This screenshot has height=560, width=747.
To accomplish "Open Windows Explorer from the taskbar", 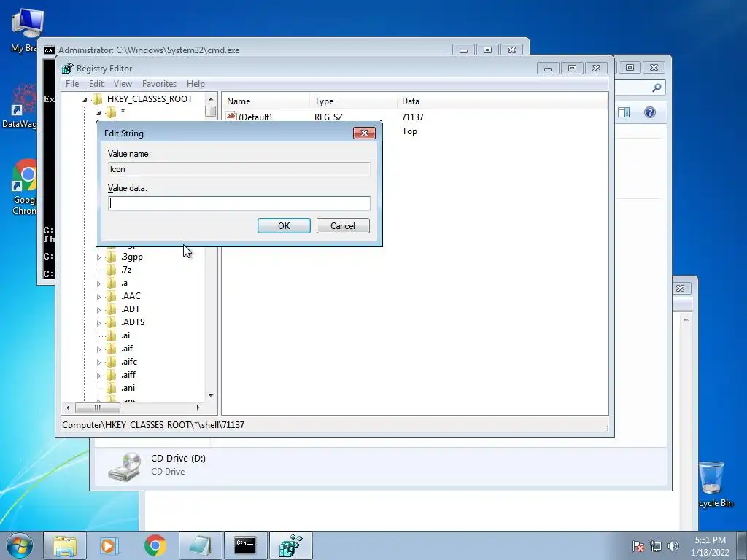I will click(x=65, y=545).
